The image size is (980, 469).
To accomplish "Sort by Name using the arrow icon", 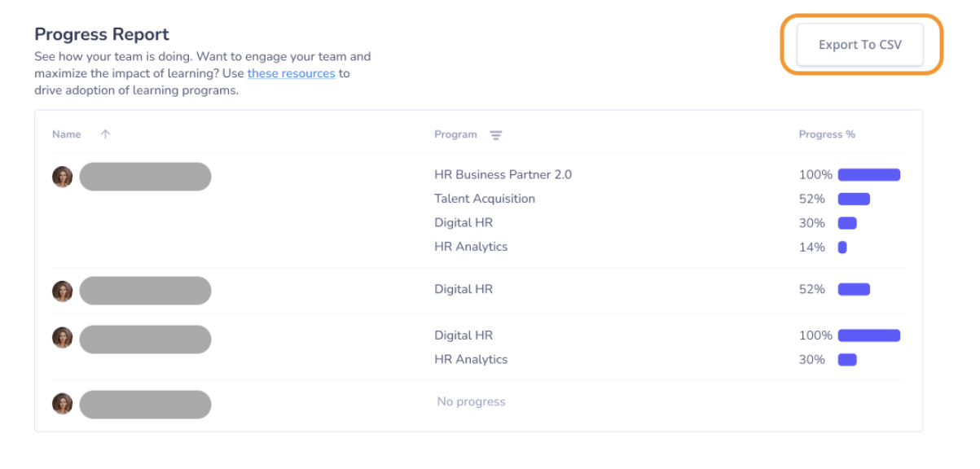I will (105, 134).
